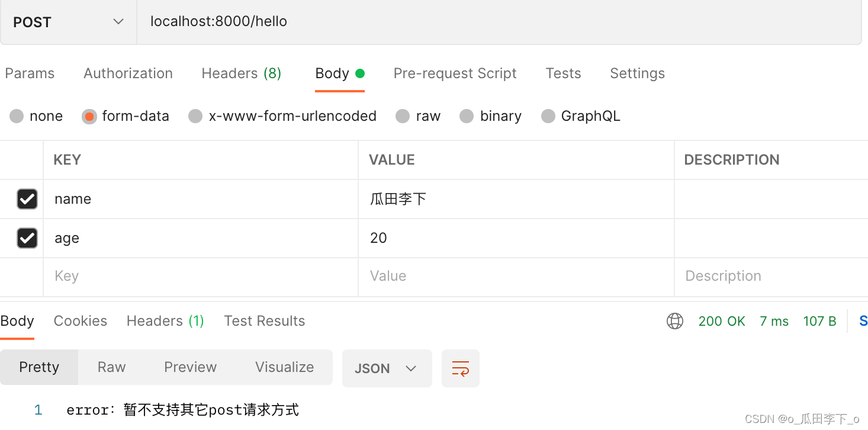Click the Visualize view button

click(x=284, y=367)
